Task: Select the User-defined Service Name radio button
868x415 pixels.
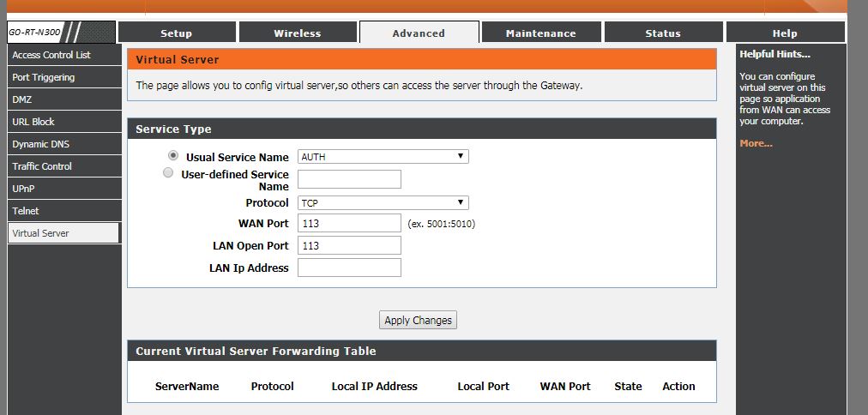Action: tap(168, 173)
